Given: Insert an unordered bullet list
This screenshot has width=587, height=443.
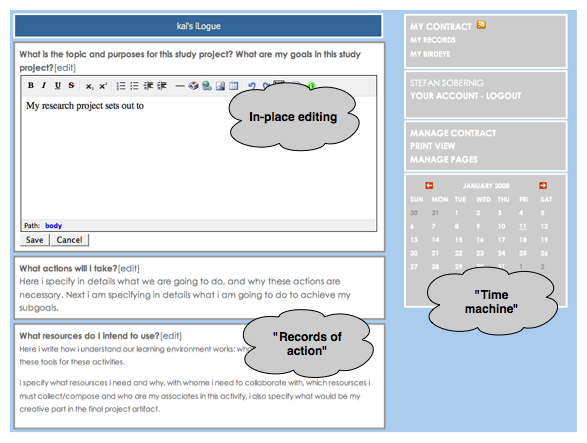Looking at the screenshot, I should click(x=134, y=86).
